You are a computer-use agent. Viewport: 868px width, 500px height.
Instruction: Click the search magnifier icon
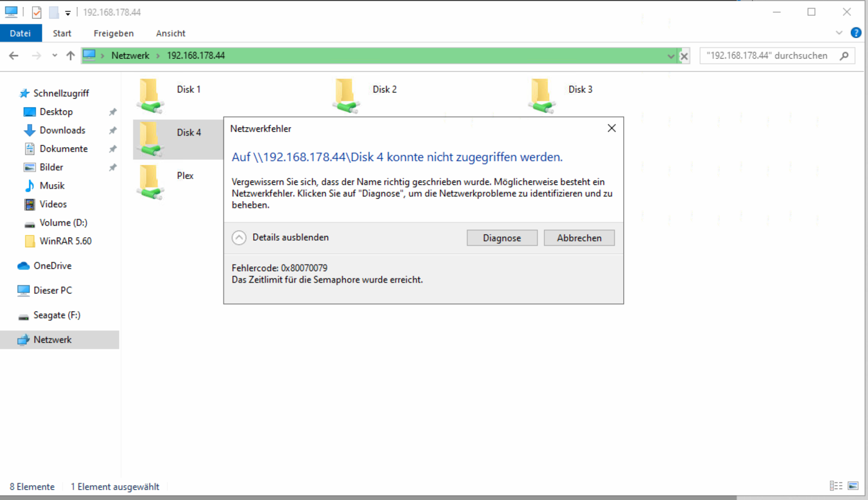pos(844,56)
